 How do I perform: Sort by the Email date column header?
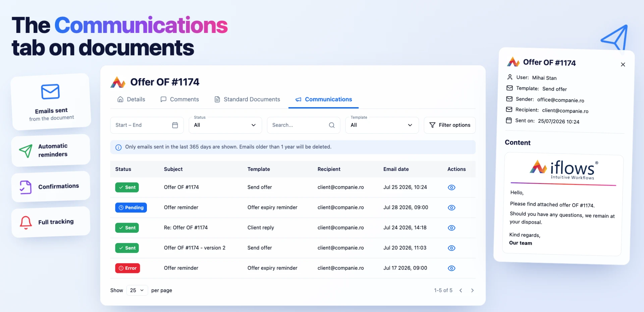[396, 169]
